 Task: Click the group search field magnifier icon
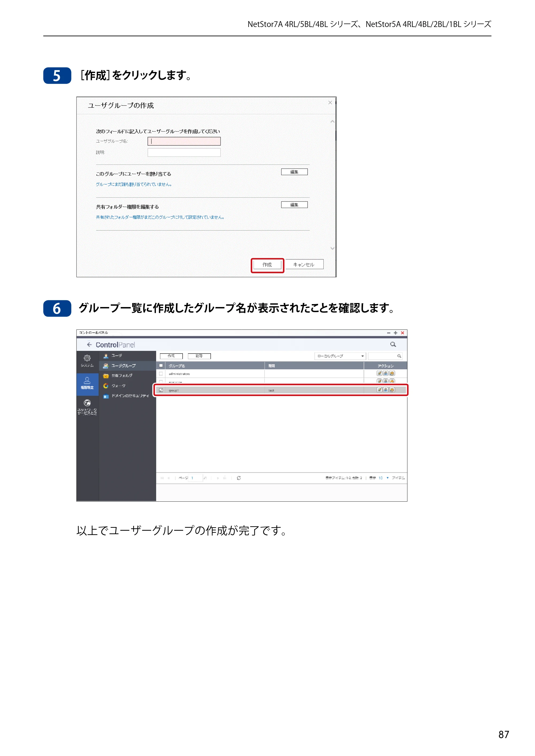point(399,356)
